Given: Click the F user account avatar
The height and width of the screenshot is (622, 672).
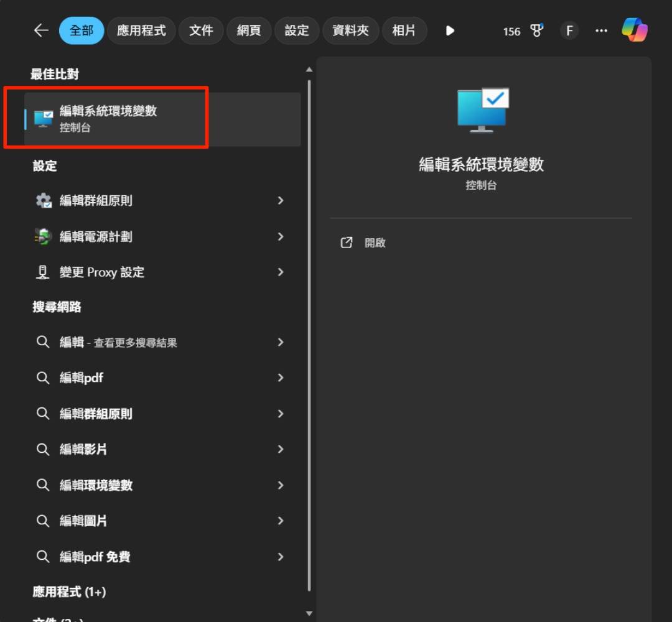Looking at the screenshot, I should click(569, 30).
